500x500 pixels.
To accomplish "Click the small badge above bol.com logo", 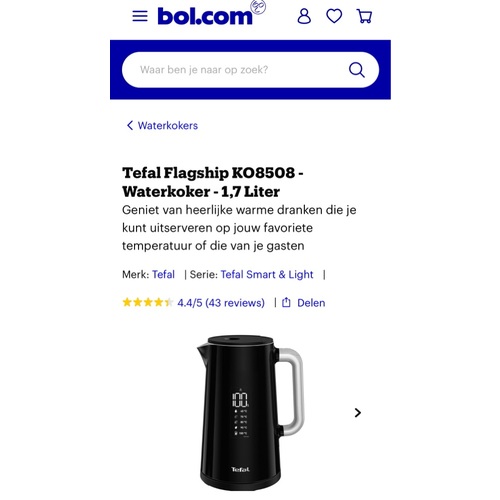I will pos(258,7).
